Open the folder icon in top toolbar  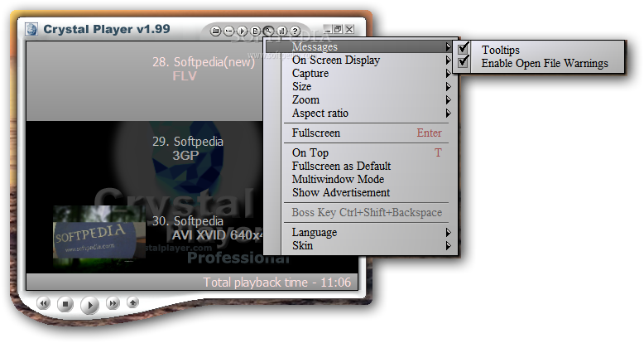coord(215,31)
